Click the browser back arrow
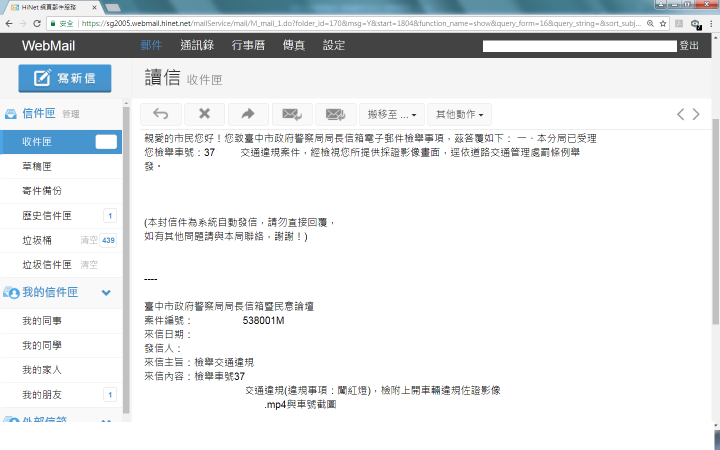The width and height of the screenshot is (720, 450). 9,23
